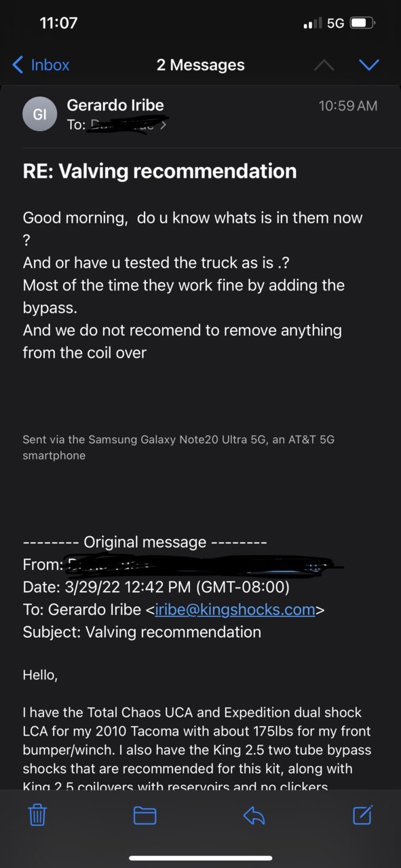The width and height of the screenshot is (401, 868).
Task: Tap the battery icon in status bar
Action: [362, 23]
